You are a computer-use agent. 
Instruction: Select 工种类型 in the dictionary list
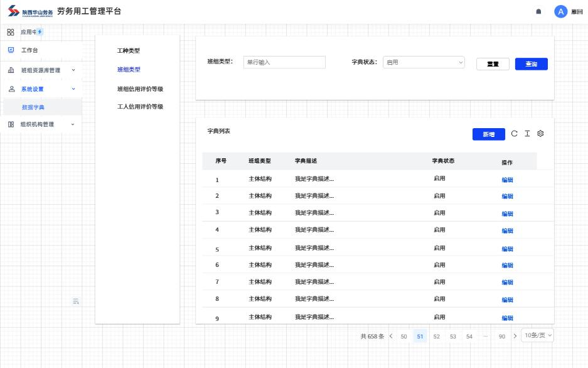point(129,50)
